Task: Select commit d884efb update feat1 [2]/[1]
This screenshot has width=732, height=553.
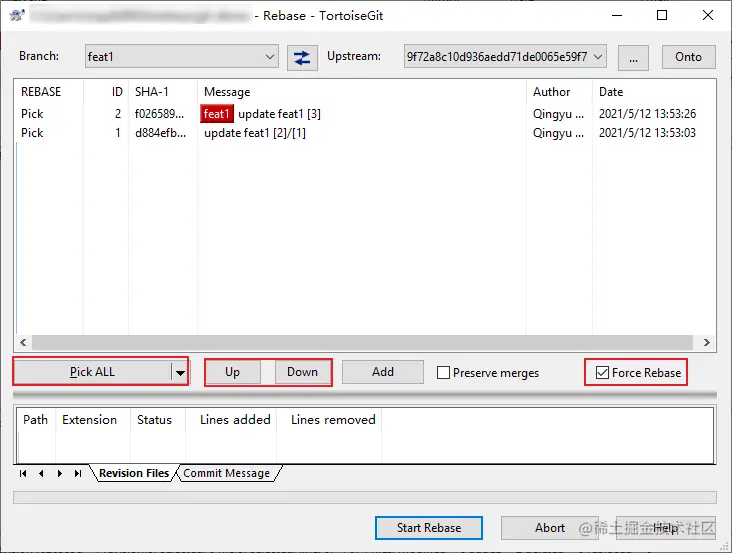Action: pyautogui.click(x=364, y=133)
